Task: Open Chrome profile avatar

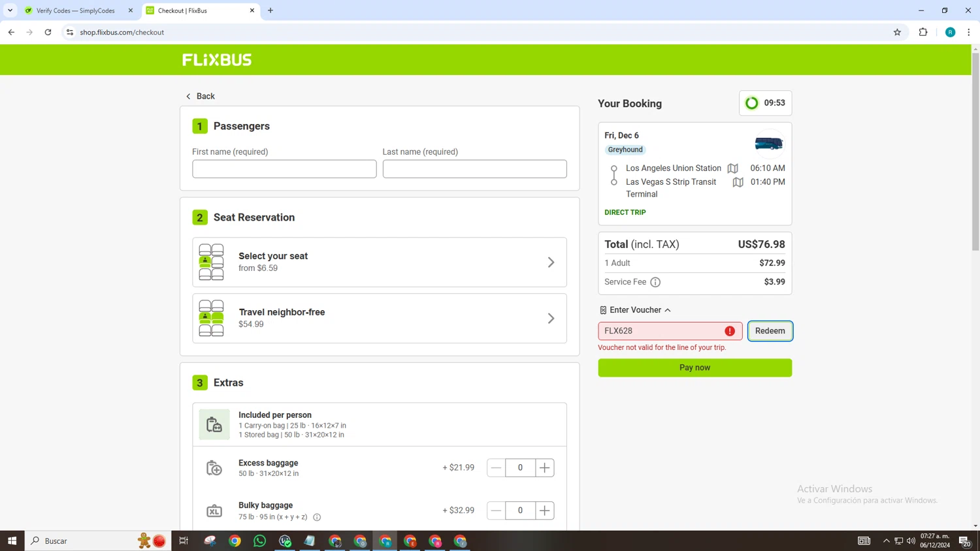Action: tap(950, 32)
